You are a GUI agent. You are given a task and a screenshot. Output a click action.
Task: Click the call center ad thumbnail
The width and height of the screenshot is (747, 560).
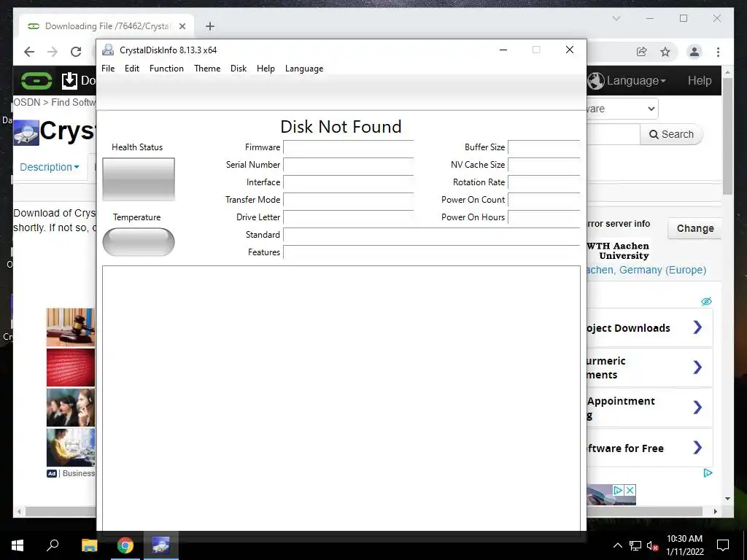[x=71, y=408]
